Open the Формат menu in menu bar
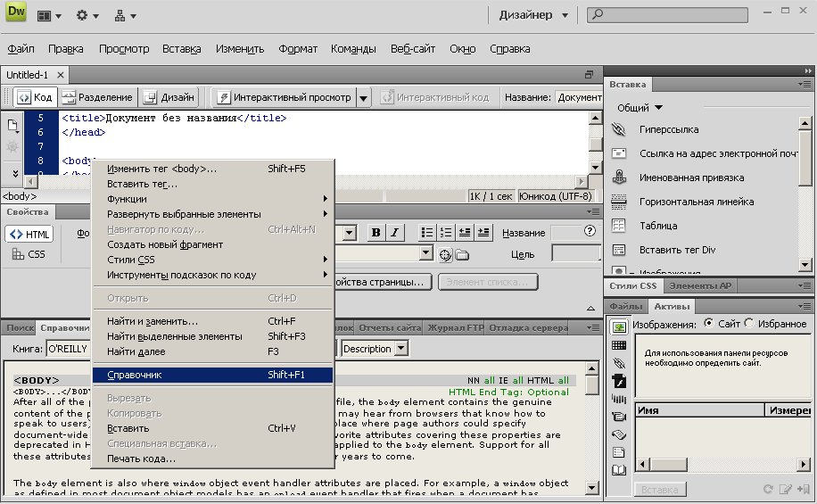817x504 pixels. [x=298, y=49]
